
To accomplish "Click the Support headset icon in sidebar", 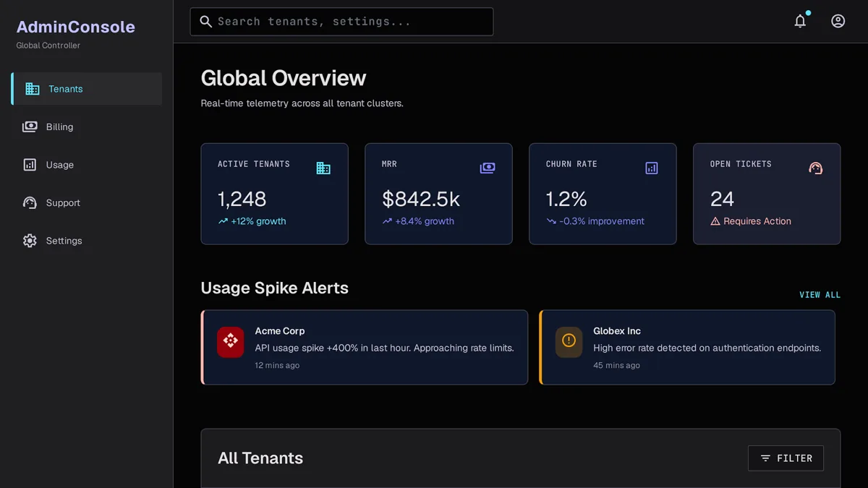I will click(30, 202).
